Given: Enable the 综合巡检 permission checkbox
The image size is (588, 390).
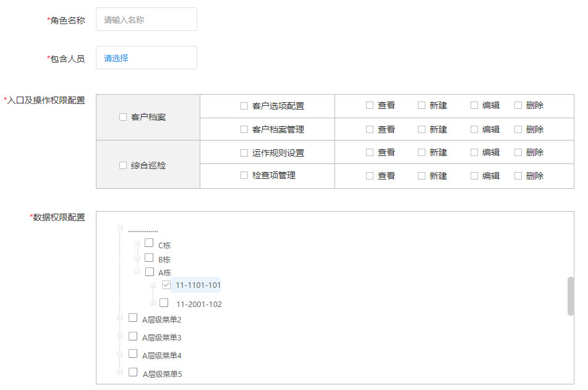Looking at the screenshot, I should click(x=122, y=164).
